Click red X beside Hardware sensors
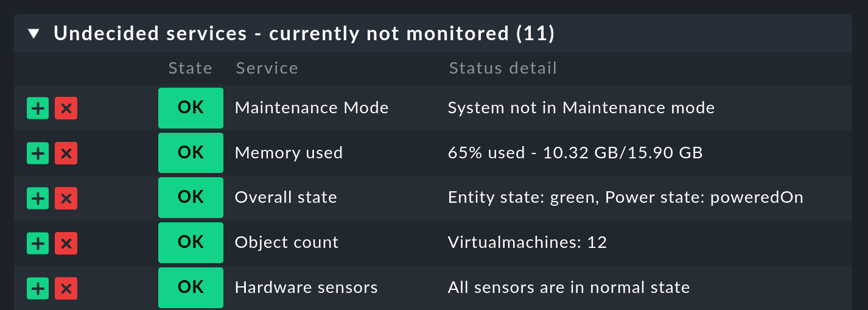This screenshot has width=868, height=310. (x=66, y=287)
